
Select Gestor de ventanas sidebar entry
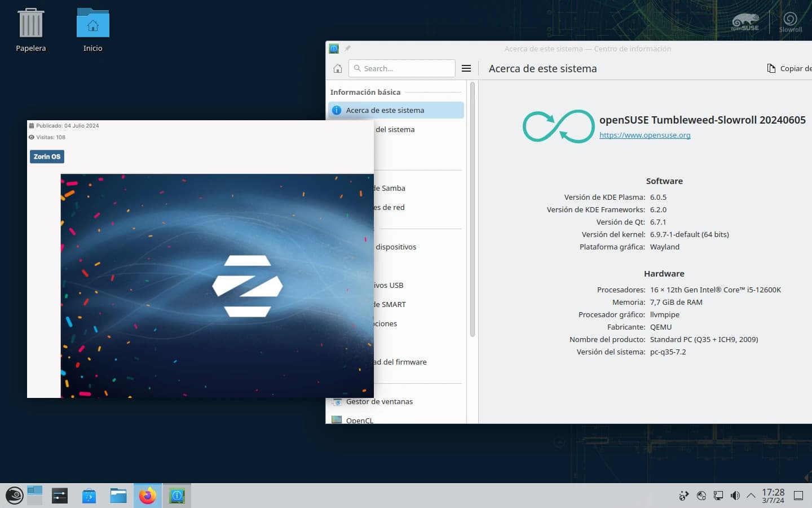396,401
